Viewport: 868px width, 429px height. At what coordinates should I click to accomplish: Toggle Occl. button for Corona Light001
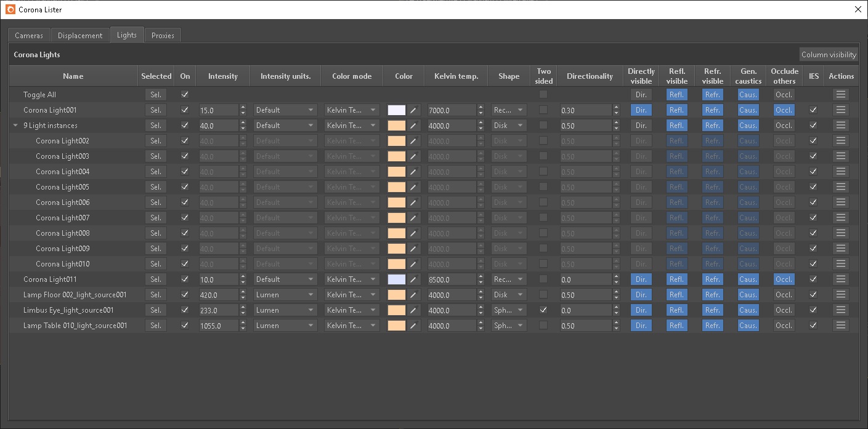tap(784, 110)
